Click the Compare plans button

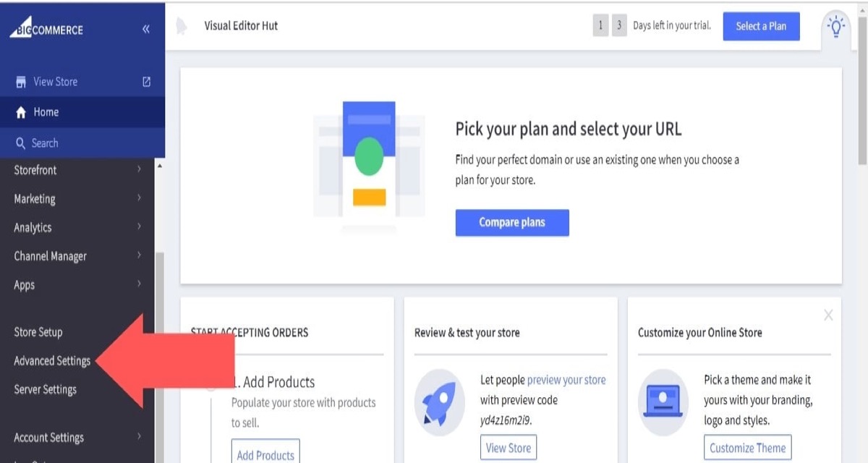(x=512, y=223)
